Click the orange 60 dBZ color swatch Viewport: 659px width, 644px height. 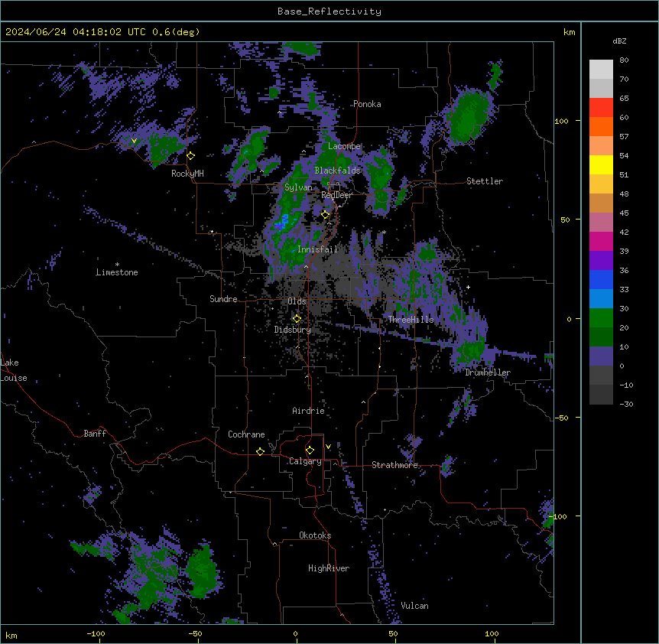(x=601, y=126)
